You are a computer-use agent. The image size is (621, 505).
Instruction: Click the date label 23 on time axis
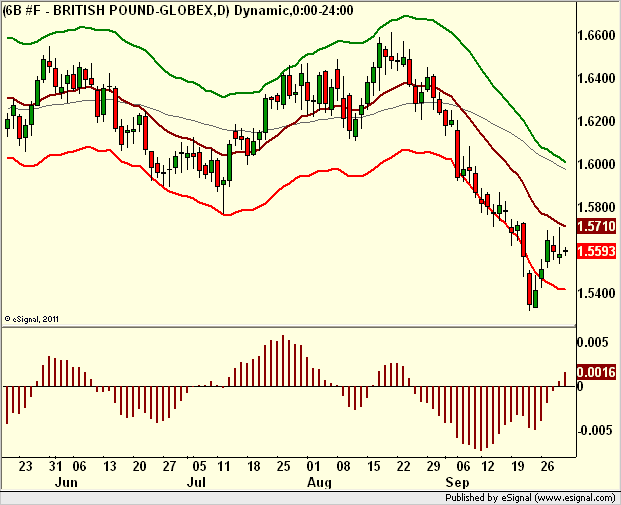(25, 466)
